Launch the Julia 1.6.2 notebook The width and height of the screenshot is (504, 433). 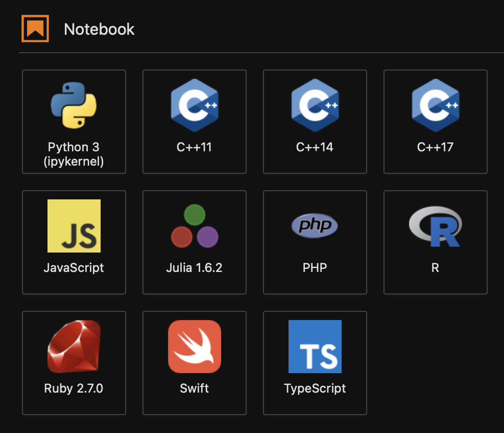pyautogui.click(x=195, y=242)
